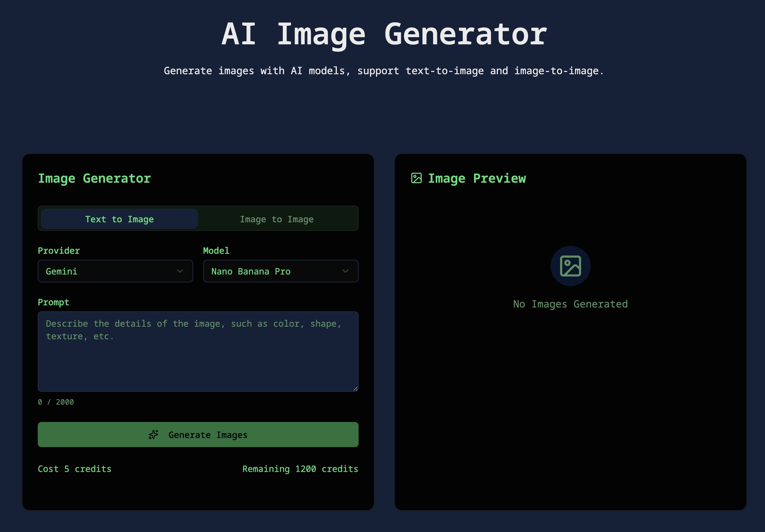
Task: Select the Text to Image tab
Action: point(119,219)
